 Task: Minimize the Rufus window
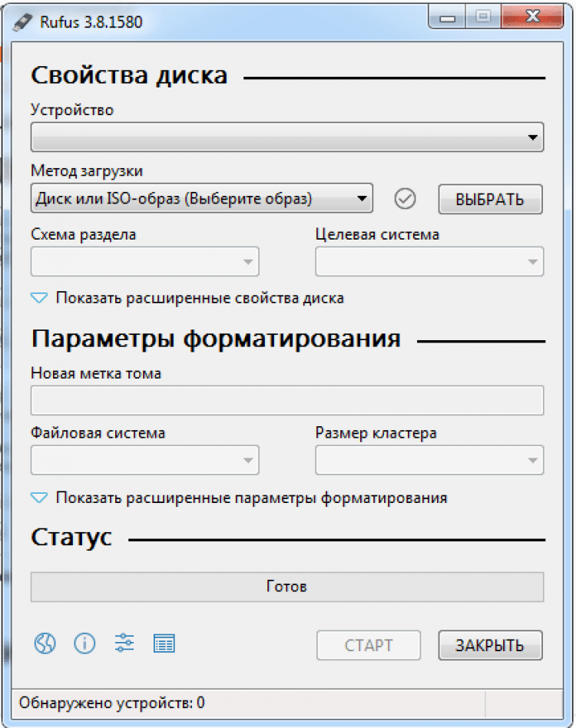pos(447,18)
